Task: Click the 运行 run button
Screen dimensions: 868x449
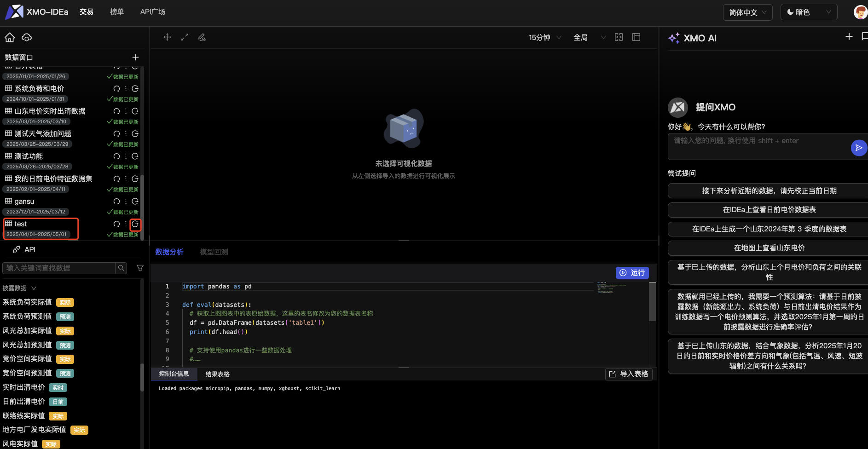Action: (x=632, y=273)
